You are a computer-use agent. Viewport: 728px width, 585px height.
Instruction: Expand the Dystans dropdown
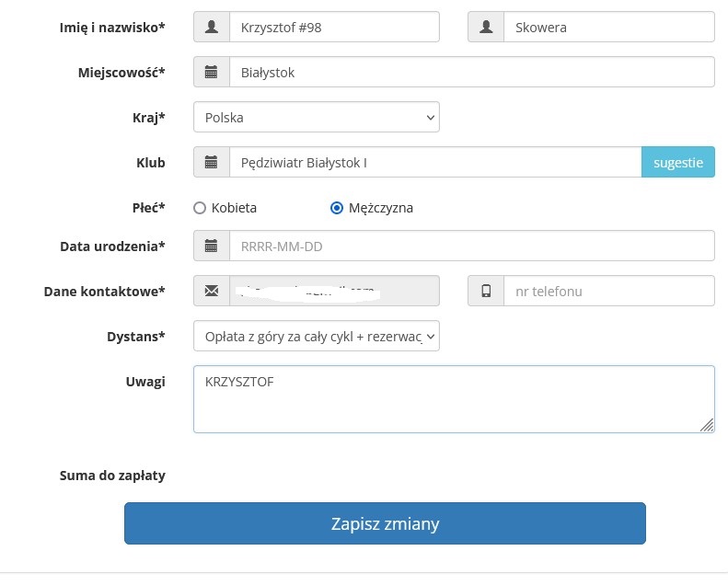[x=316, y=337]
